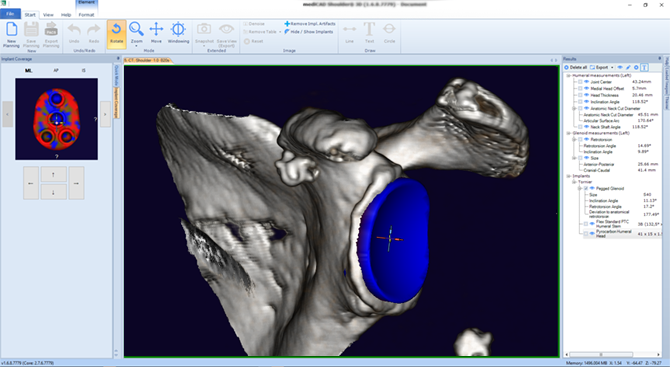Open the View ribbon tab
The height and width of the screenshot is (367, 670).
pyautogui.click(x=48, y=15)
